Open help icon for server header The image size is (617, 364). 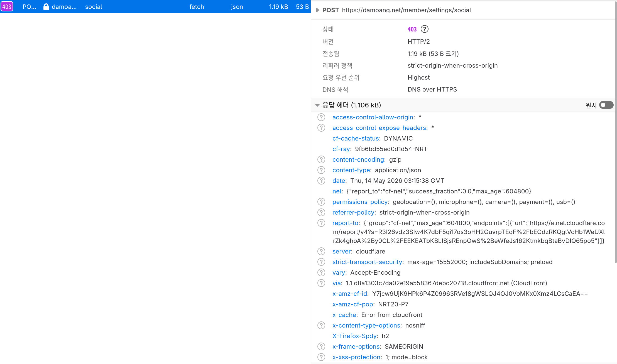click(321, 251)
